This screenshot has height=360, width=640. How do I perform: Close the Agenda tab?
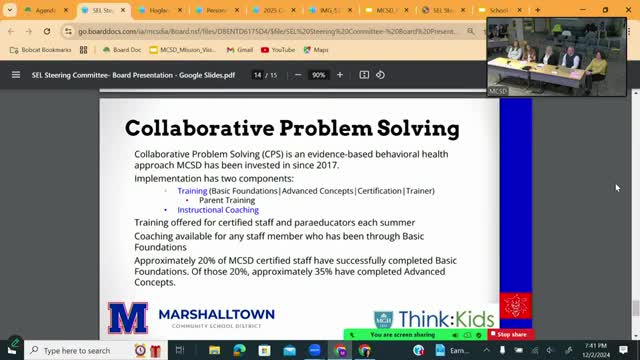click(66, 10)
